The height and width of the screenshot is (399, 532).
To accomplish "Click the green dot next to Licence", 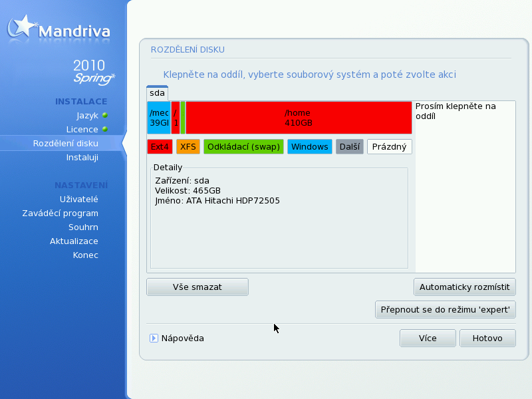I will 104,129.
